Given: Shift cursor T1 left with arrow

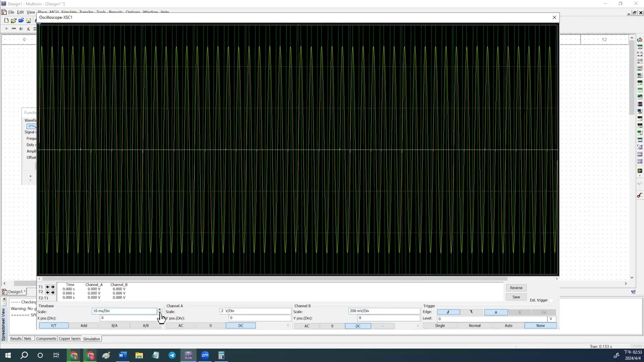Looking at the screenshot, I should coord(47,287).
